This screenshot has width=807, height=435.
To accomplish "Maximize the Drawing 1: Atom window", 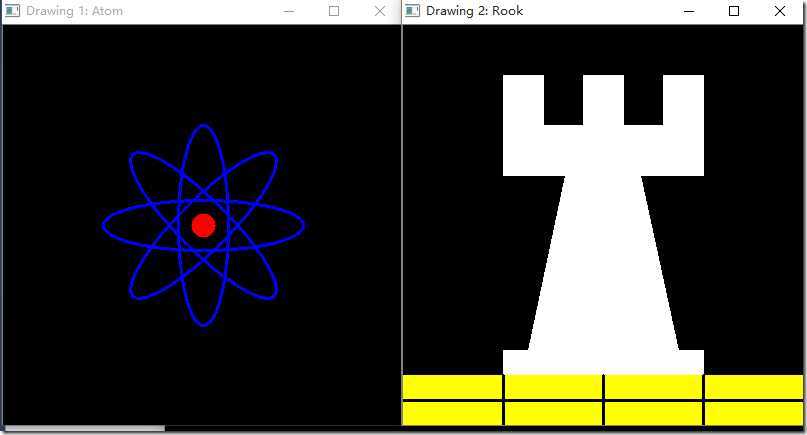I will click(x=334, y=11).
